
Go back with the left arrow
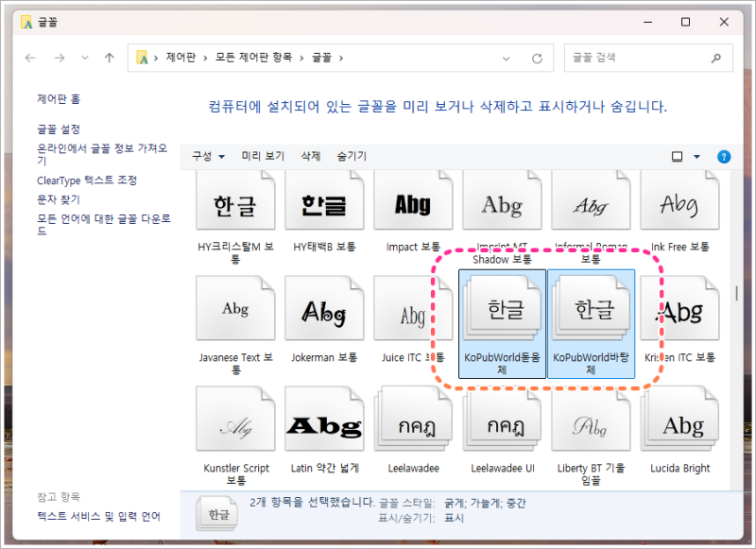pyautogui.click(x=30, y=59)
